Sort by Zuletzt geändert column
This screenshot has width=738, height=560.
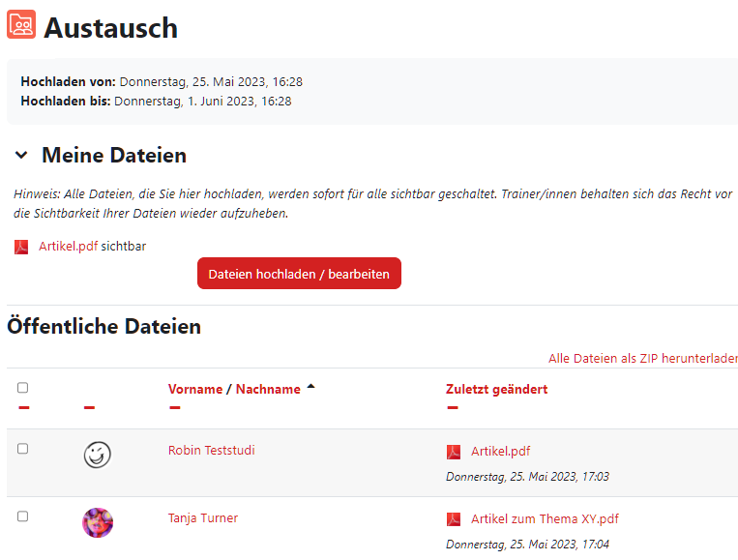click(496, 389)
